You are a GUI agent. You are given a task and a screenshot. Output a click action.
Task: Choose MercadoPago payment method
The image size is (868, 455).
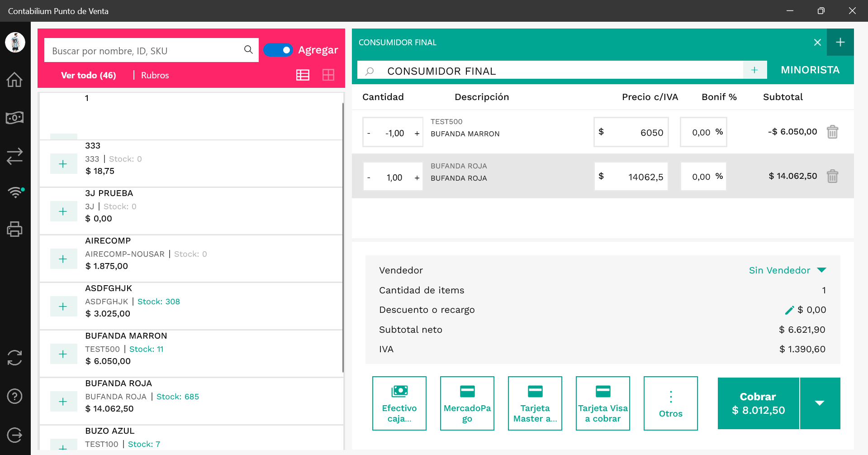[x=467, y=403]
